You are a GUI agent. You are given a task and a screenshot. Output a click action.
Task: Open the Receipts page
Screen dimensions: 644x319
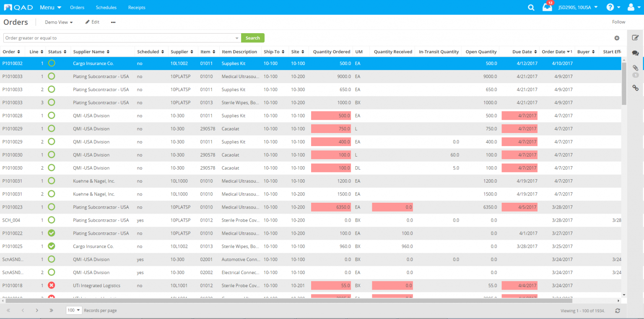click(x=136, y=7)
